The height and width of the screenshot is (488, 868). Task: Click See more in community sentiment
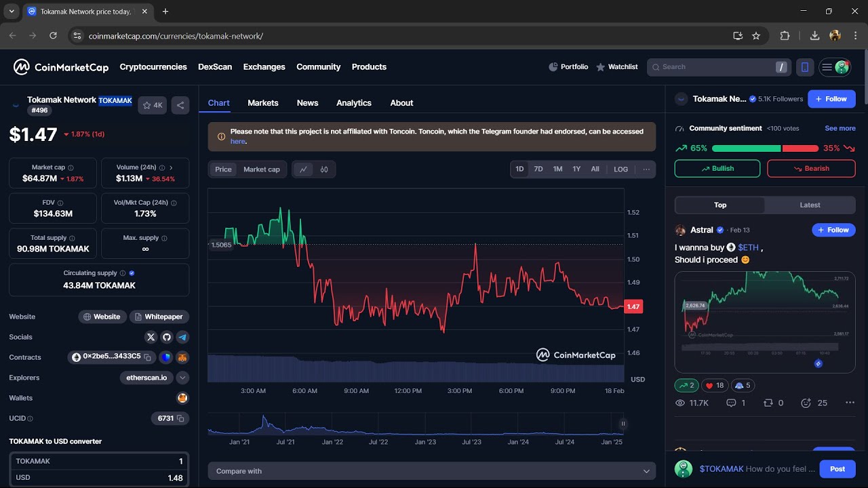[840, 128]
